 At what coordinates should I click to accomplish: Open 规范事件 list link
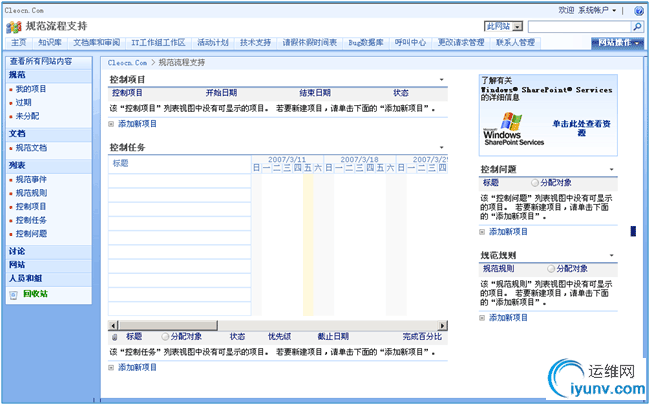(31, 179)
